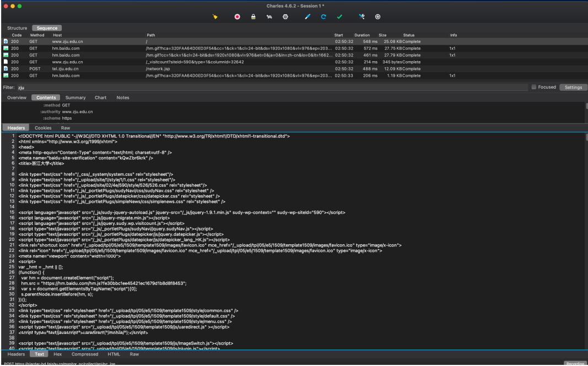
Task: Click the 25.08 KB size cell
Action: pyautogui.click(x=392, y=41)
